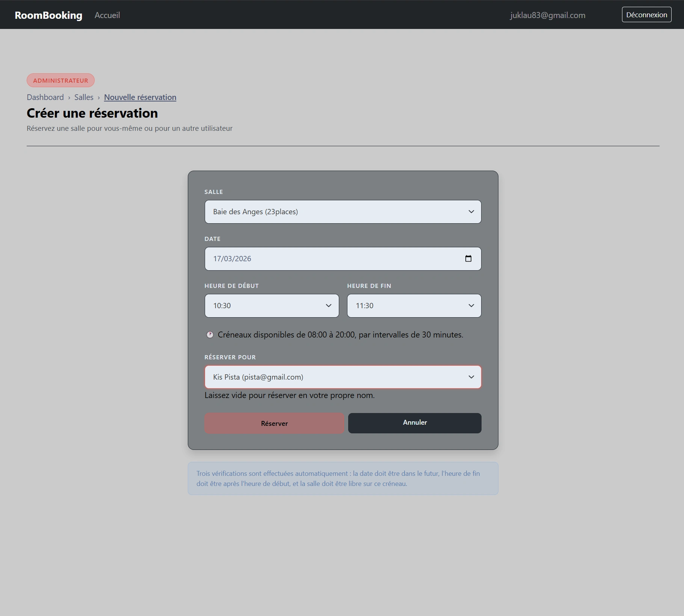The image size is (684, 616).
Task: Open the calendar picker icon in date field
Action: point(468,259)
